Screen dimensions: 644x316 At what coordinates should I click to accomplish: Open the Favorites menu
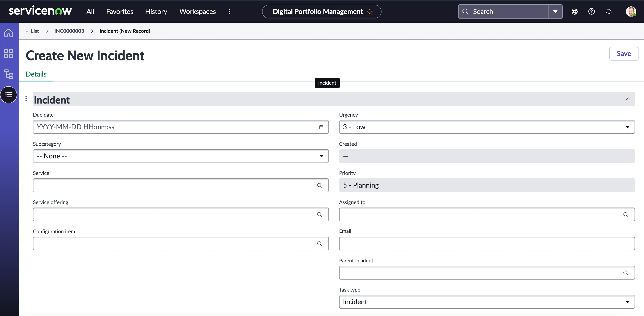click(x=119, y=11)
